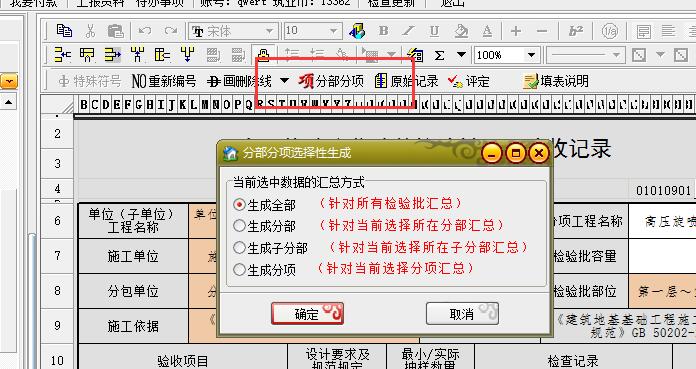The width and height of the screenshot is (696, 369).
Task: Open 分部分项 tool
Action: (x=331, y=81)
